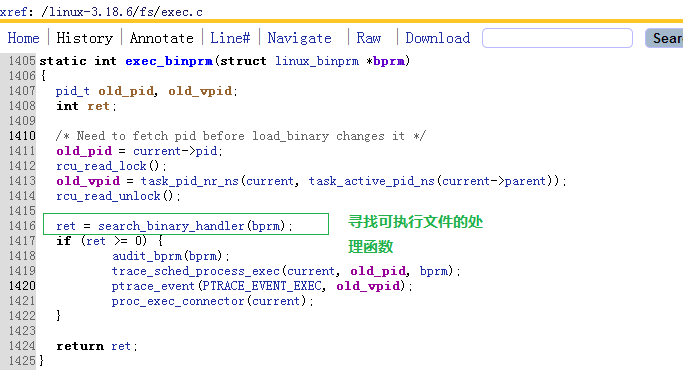The width and height of the screenshot is (683, 370).
Task: Jump to line number 1424
Action: click(x=22, y=346)
